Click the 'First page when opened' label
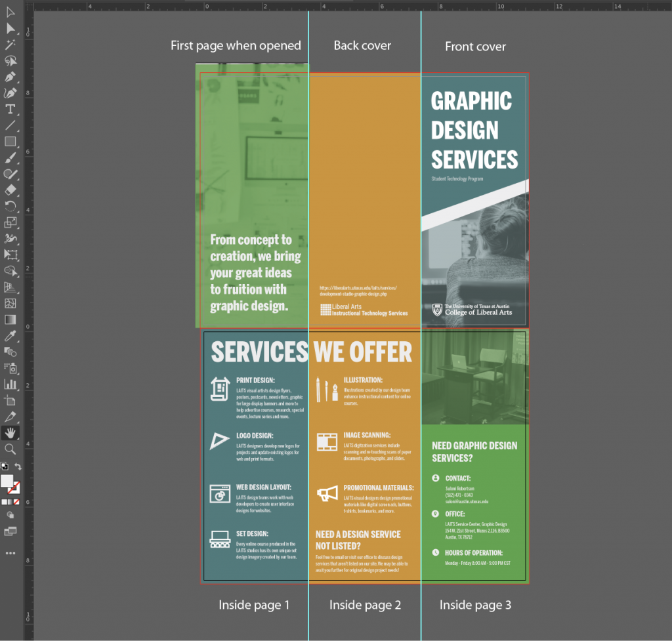 (236, 45)
